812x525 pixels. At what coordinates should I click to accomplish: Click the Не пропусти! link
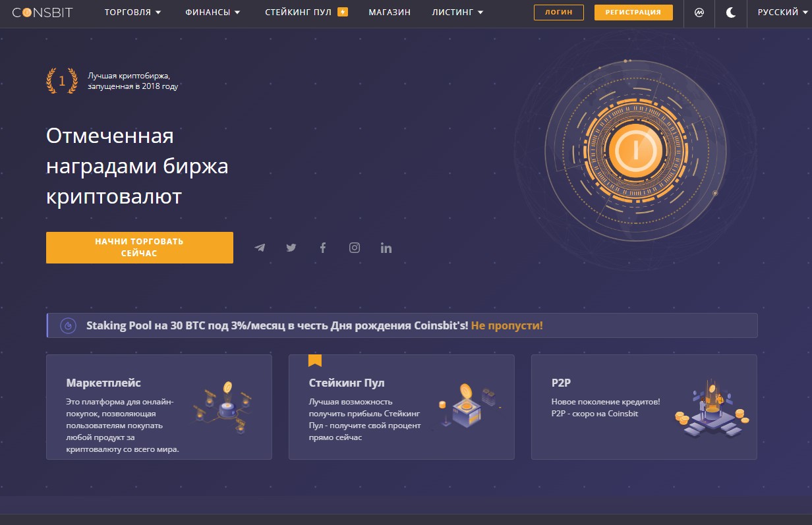(x=507, y=325)
